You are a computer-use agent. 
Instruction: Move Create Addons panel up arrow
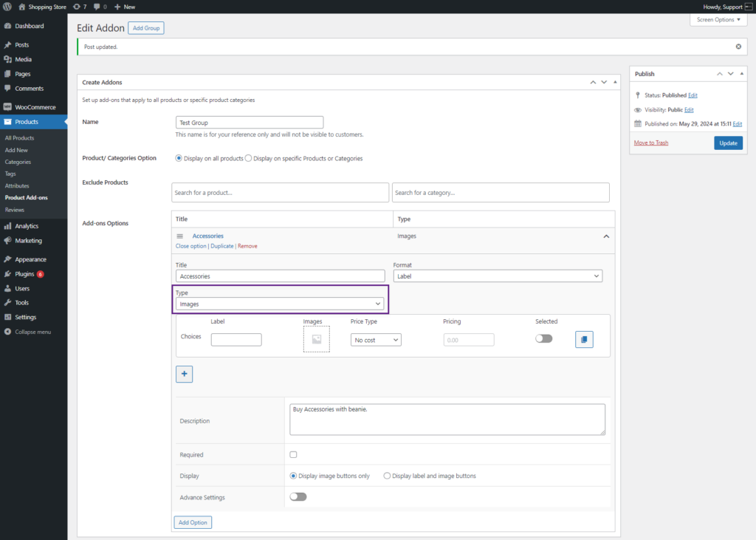(x=593, y=83)
